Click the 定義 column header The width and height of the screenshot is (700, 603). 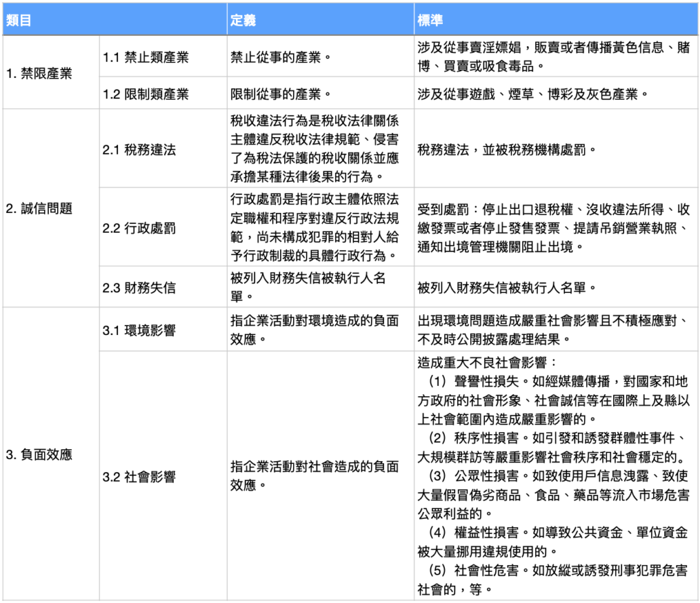tap(243, 20)
